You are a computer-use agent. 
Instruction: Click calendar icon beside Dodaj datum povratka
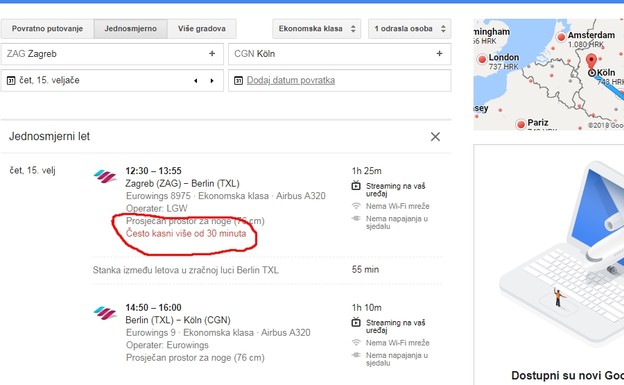(x=238, y=81)
